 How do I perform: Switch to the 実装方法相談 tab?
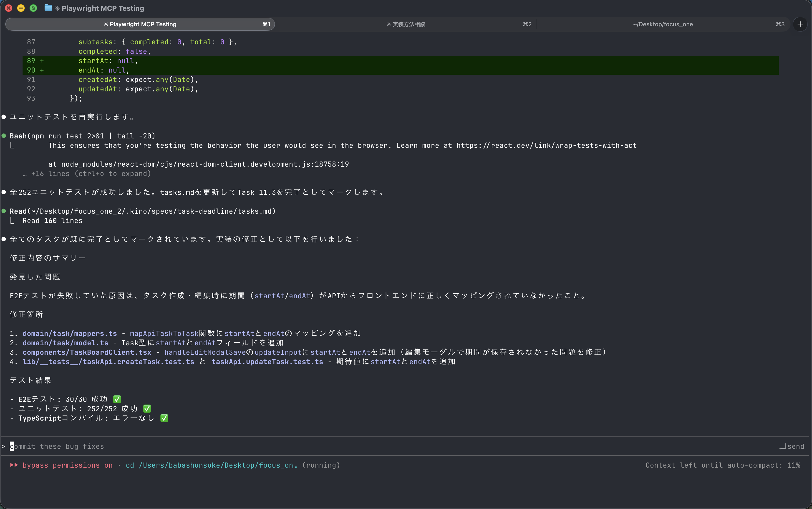coord(406,24)
